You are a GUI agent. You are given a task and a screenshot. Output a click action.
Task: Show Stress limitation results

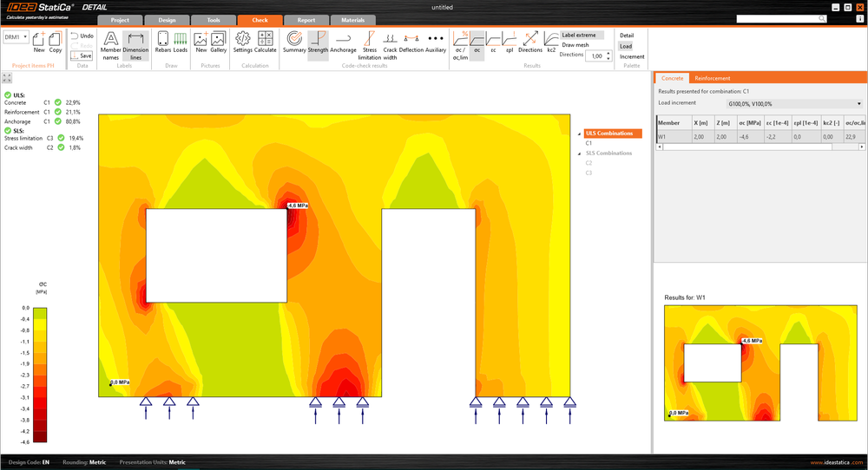tap(369, 45)
